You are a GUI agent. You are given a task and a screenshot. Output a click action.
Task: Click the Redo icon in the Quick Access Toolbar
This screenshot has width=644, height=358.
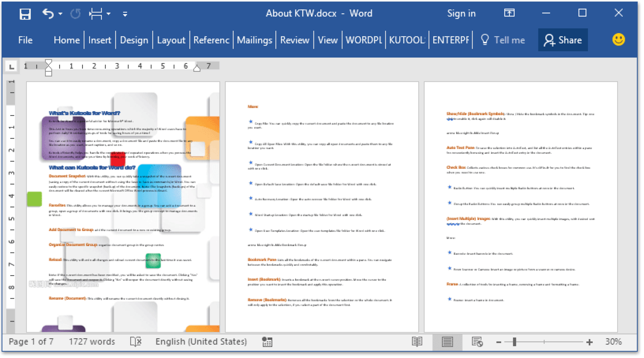pyautogui.click(x=75, y=13)
